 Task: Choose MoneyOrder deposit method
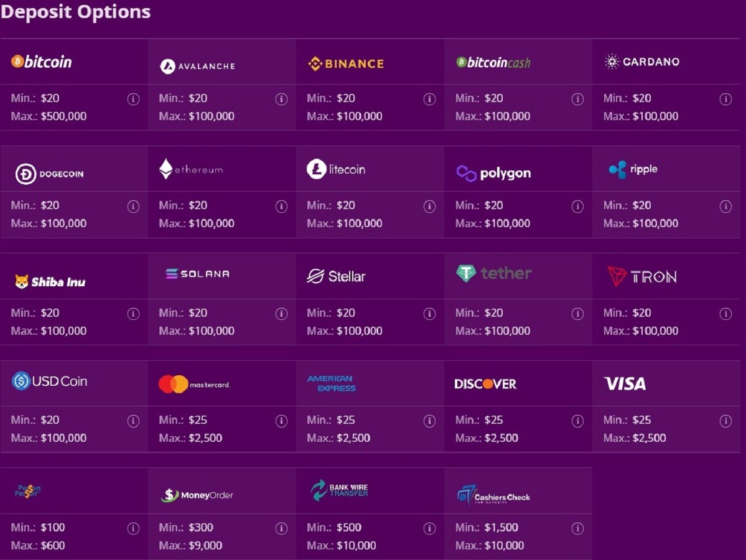pyautogui.click(x=197, y=495)
